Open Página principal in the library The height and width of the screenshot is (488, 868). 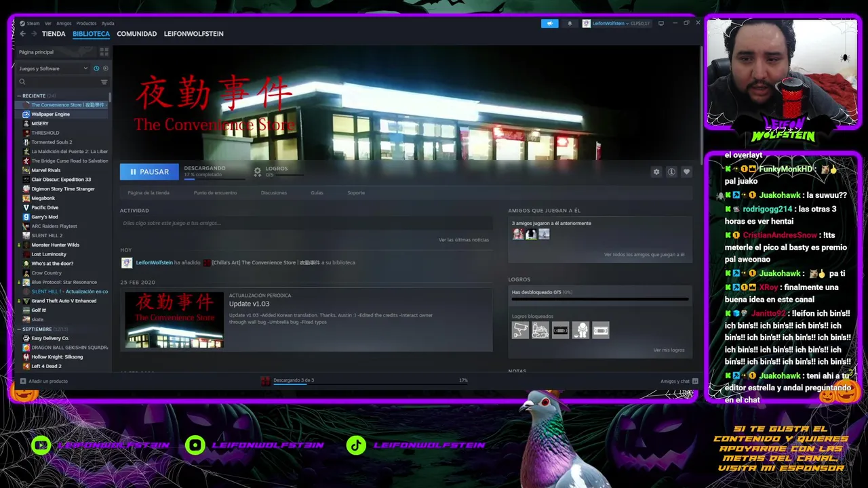point(36,52)
